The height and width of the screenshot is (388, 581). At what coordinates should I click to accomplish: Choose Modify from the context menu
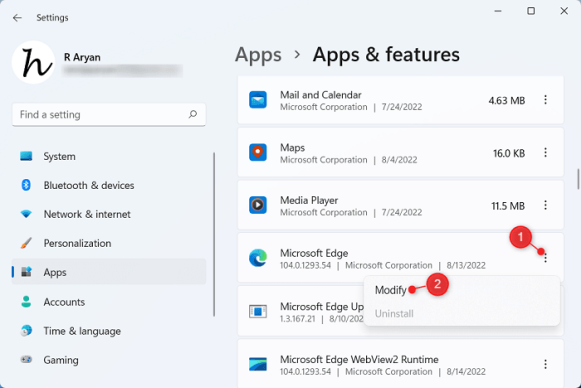391,290
